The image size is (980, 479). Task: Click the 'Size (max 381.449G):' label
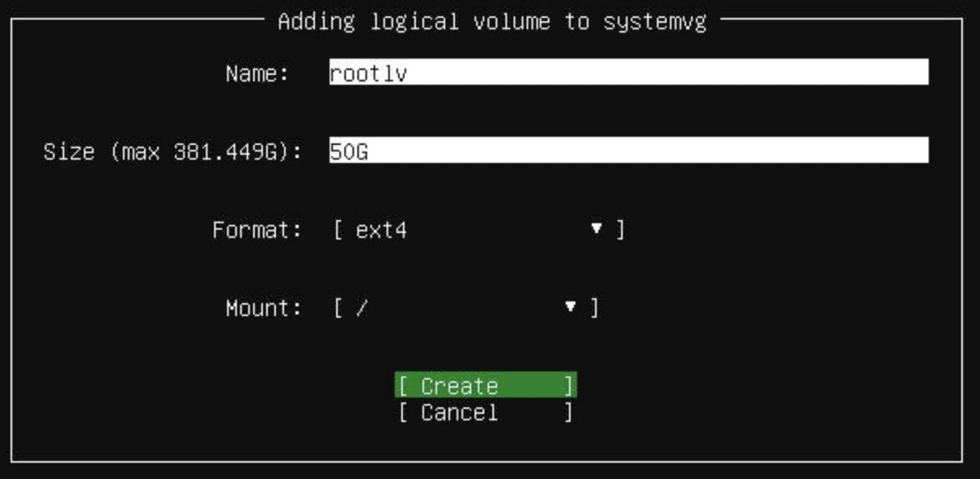point(172,152)
